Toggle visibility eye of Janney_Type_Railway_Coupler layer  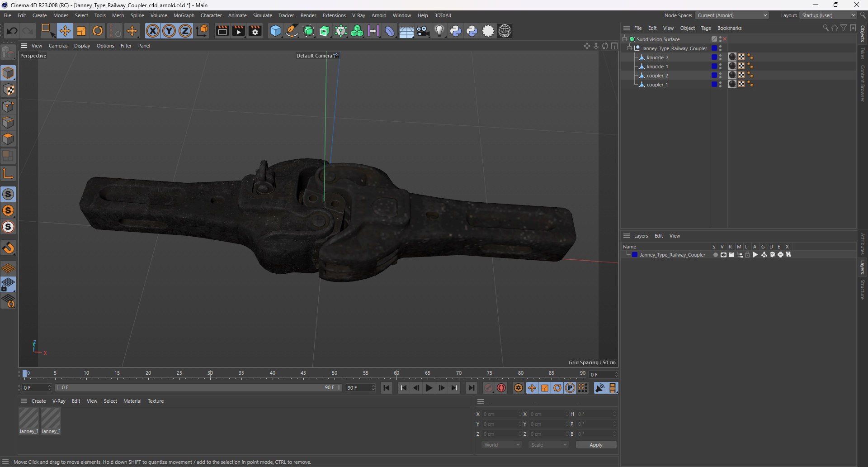(723, 255)
